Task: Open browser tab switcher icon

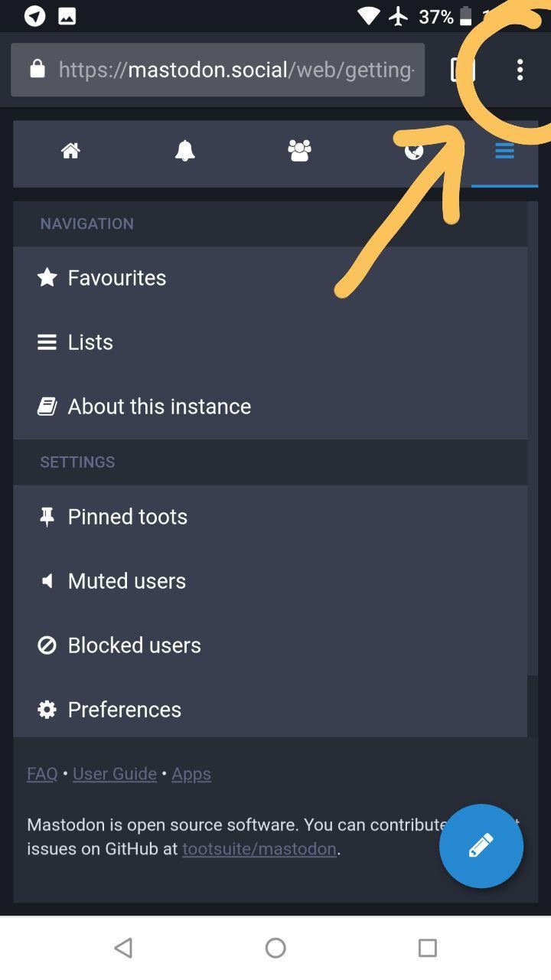Action: pyautogui.click(x=461, y=70)
